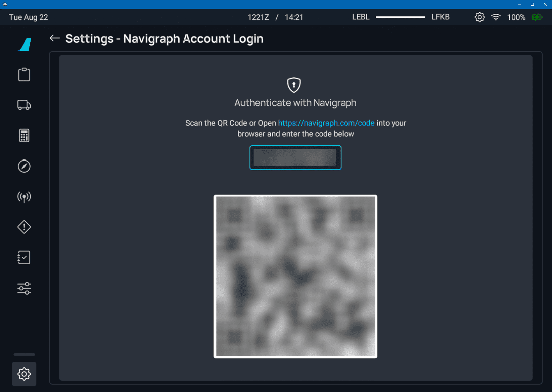The height and width of the screenshot is (392, 552).
Task: Click the settings gear at sidebar bottom
Action: (x=24, y=374)
